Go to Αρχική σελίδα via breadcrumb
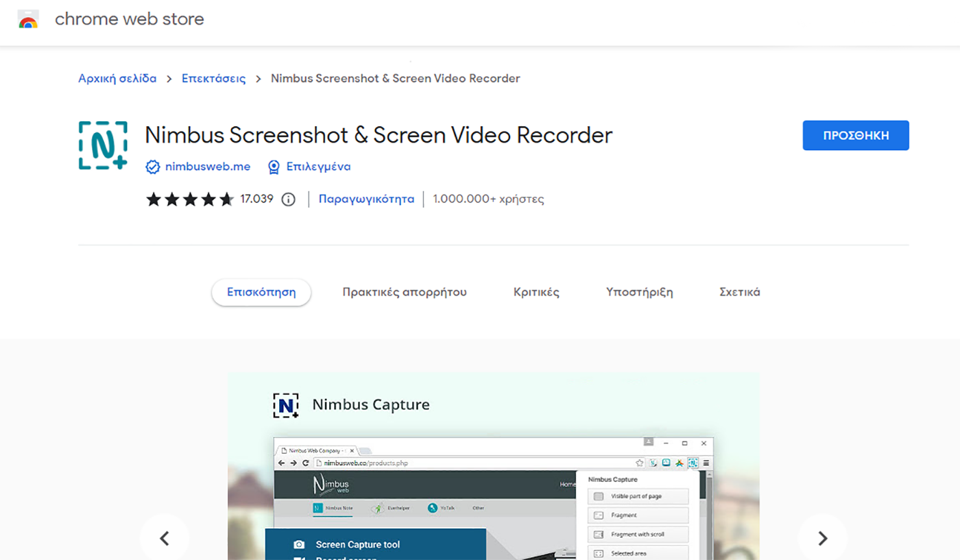Screen dimensions: 960x560 117,78
